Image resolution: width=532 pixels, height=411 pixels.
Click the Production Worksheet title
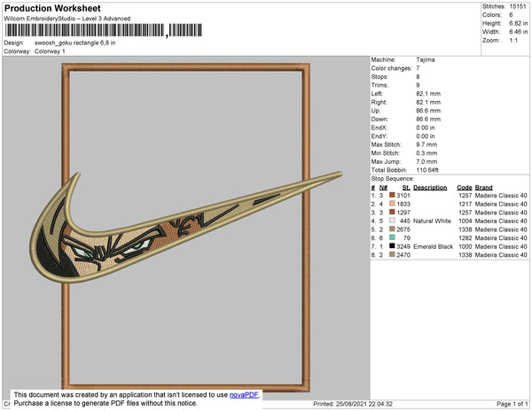tap(52, 8)
